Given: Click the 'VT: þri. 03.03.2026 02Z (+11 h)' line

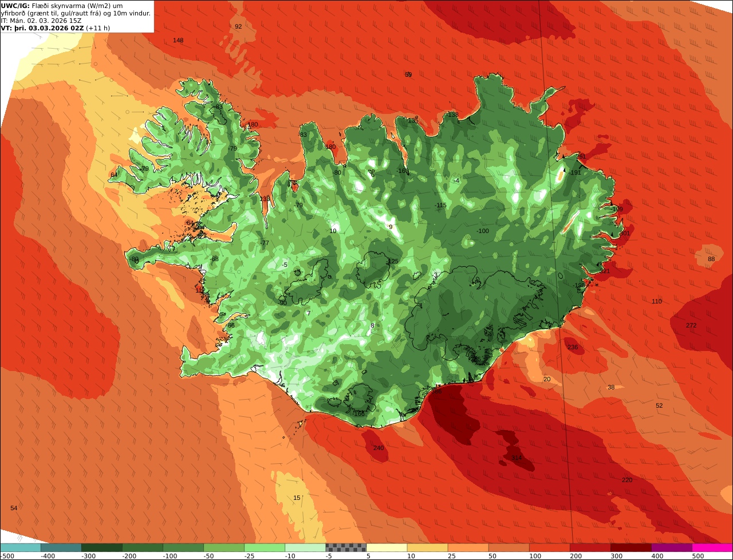Looking at the screenshot, I should point(56,27).
